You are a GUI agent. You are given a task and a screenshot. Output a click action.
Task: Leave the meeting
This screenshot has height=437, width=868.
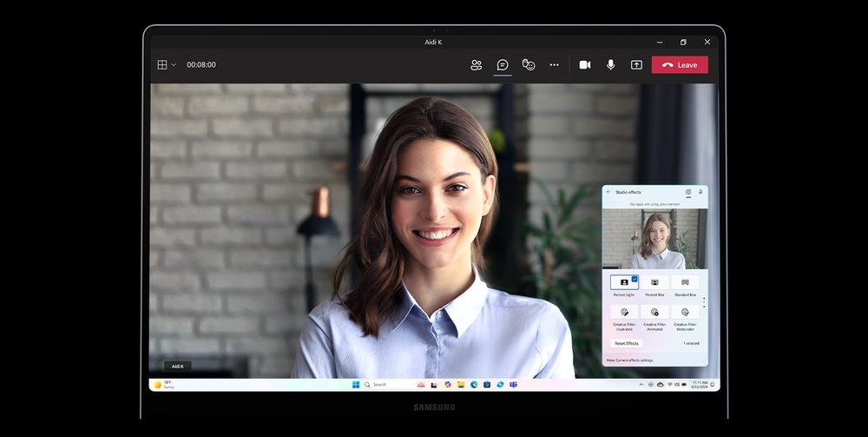680,65
